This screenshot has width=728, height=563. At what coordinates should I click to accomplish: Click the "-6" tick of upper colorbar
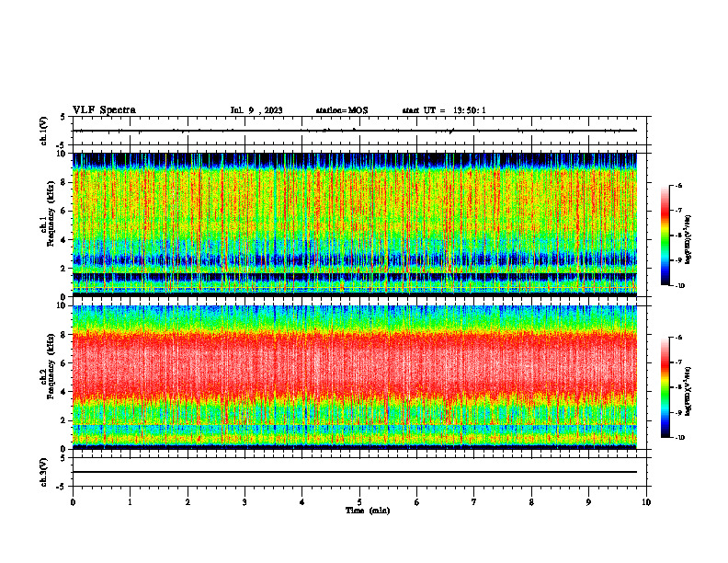tap(678, 186)
